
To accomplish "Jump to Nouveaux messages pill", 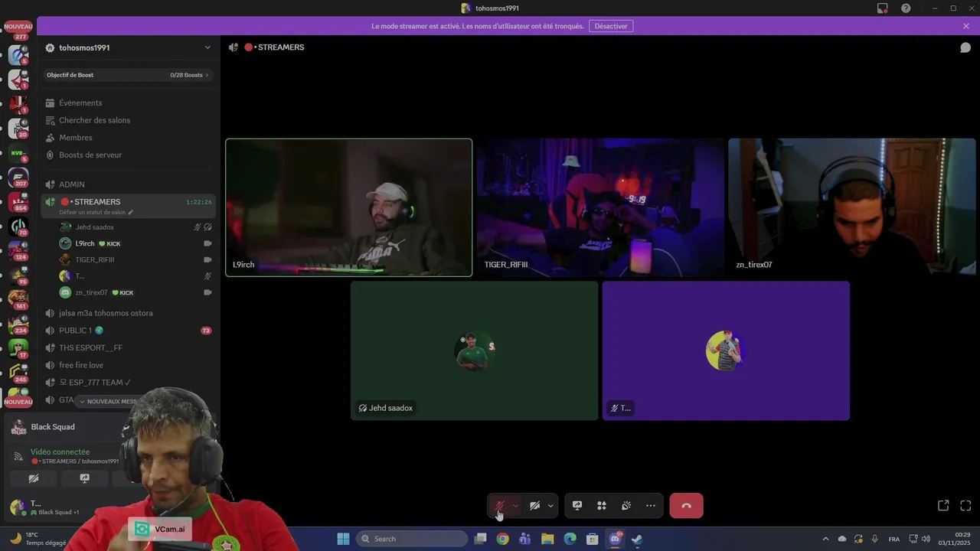I will 107,401.
